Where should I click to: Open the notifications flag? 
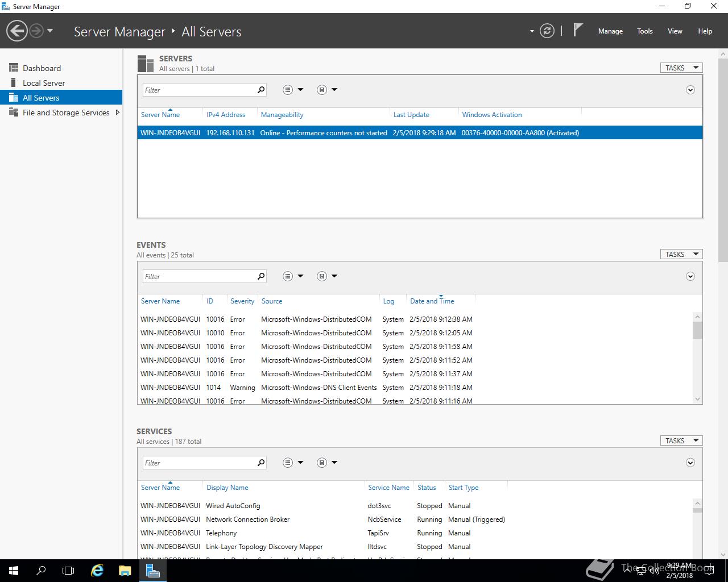578,30
